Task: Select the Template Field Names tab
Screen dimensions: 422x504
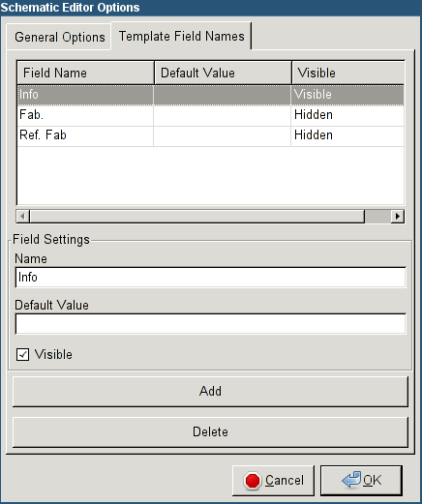Action: [x=181, y=36]
